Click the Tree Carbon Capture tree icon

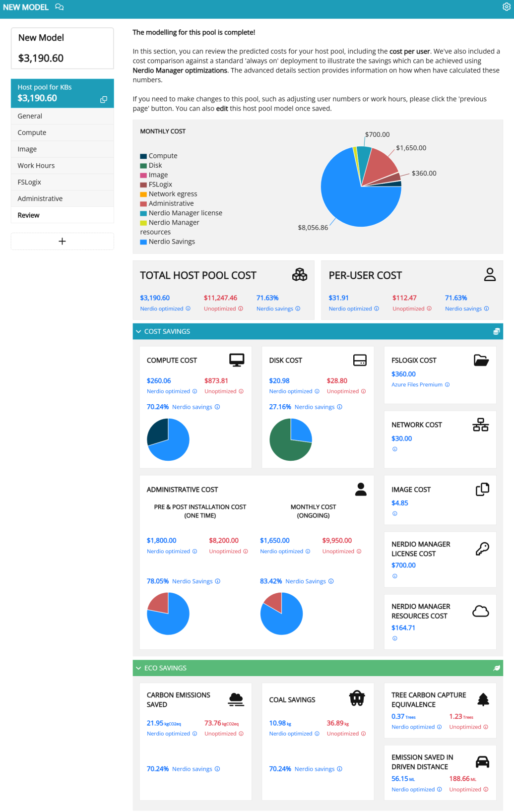483,699
